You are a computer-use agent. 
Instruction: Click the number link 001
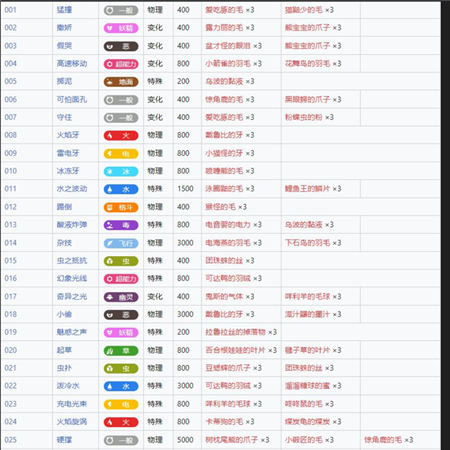(10, 10)
